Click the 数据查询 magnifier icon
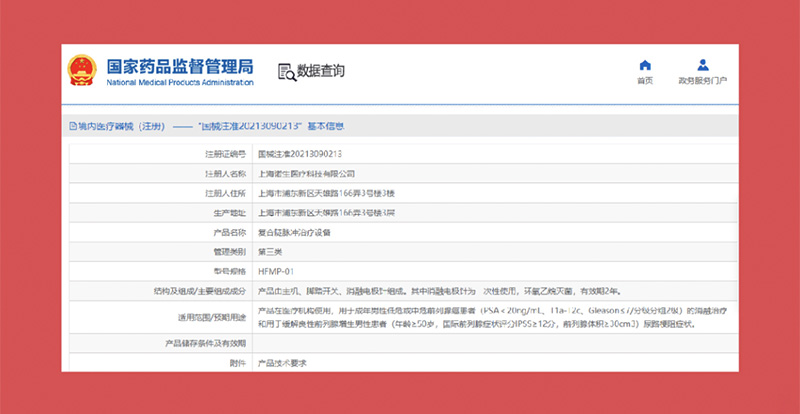This screenshot has height=414, width=800. [286, 72]
